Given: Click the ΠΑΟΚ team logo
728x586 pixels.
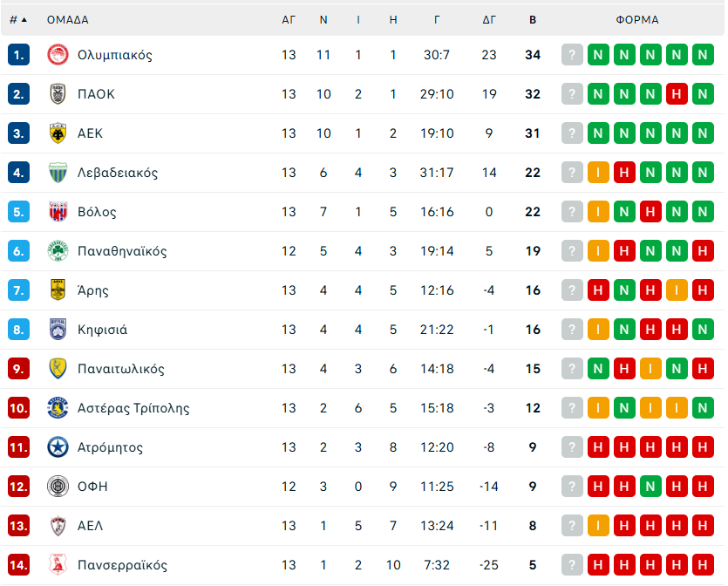Looking at the screenshot, I should pos(58,94).
